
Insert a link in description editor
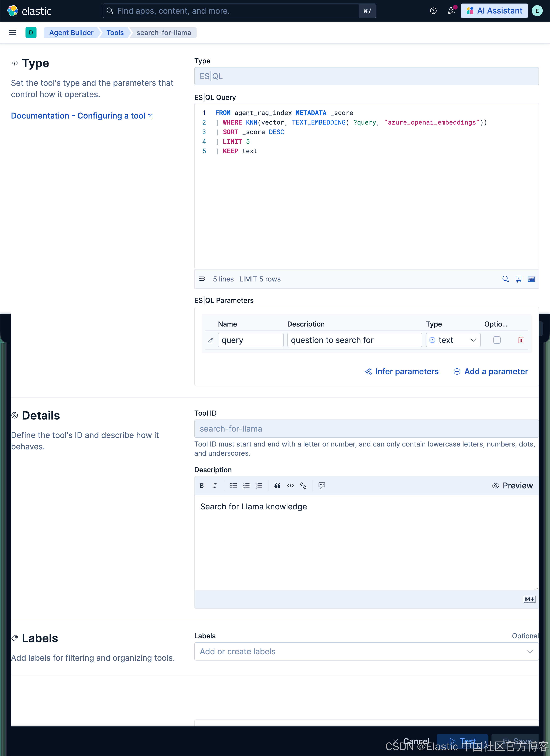pyautogui.click(x=303, y=486)
